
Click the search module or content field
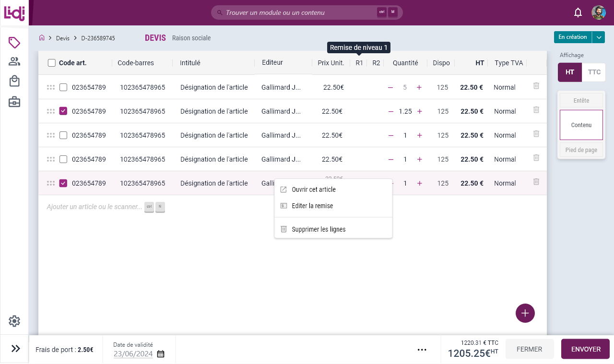coord(300,12)
